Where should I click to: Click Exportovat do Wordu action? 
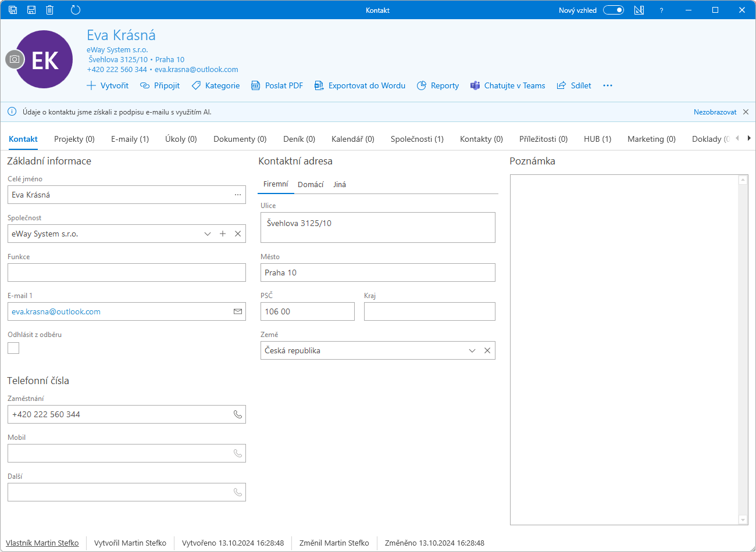pyautogui.click(x=360, y=85)
